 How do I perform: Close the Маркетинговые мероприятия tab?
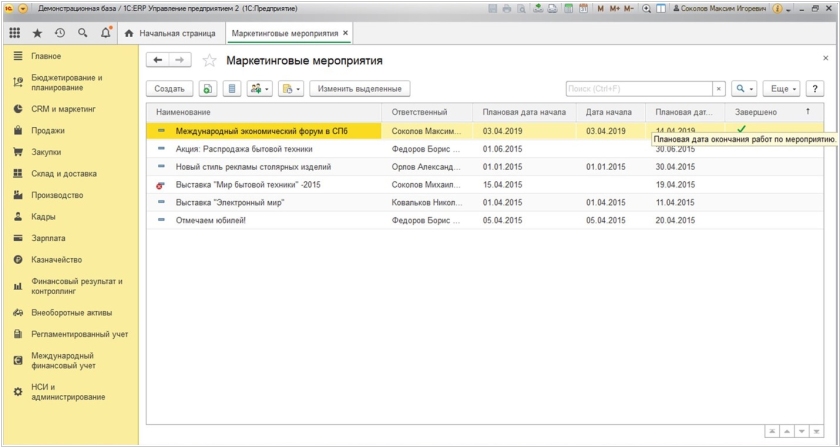[346, 33]
